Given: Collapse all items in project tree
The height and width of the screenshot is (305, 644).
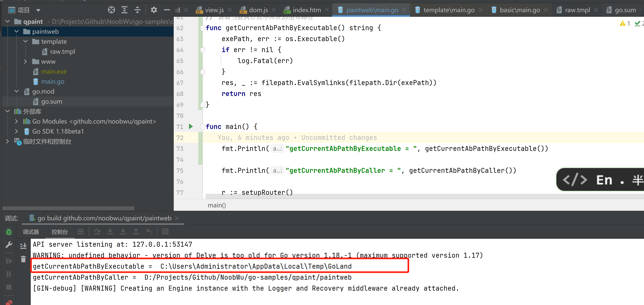Looking at the screenshot, I should click(x=137, y=10).
